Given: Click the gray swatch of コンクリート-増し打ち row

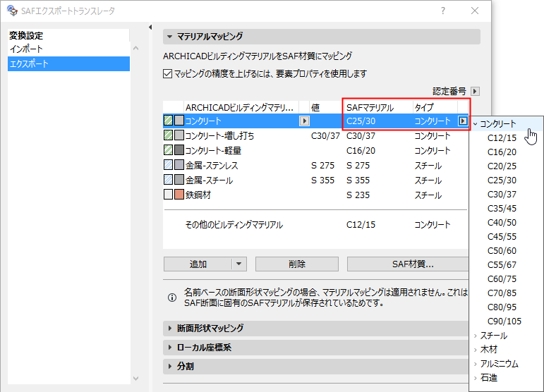Looking at the screenshot, I should [179, 135].
